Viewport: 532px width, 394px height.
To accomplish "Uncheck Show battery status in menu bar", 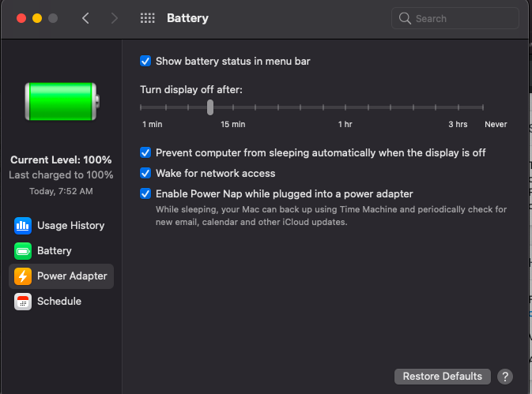I will click(x=145, y=62).
